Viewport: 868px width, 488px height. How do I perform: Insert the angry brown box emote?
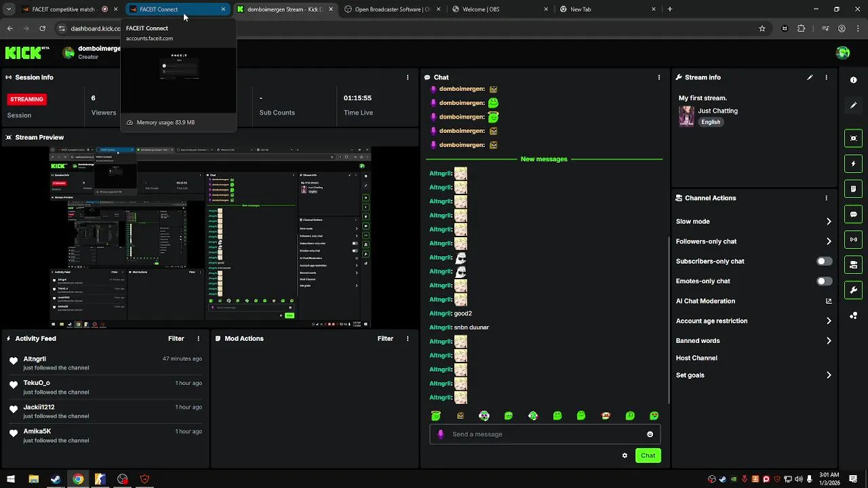(x=460, y=415)
